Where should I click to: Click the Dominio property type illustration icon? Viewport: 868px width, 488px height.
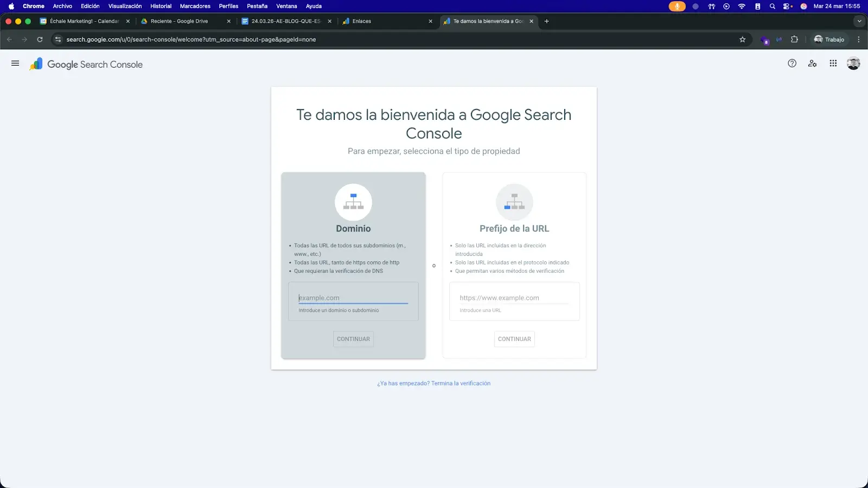353,202
